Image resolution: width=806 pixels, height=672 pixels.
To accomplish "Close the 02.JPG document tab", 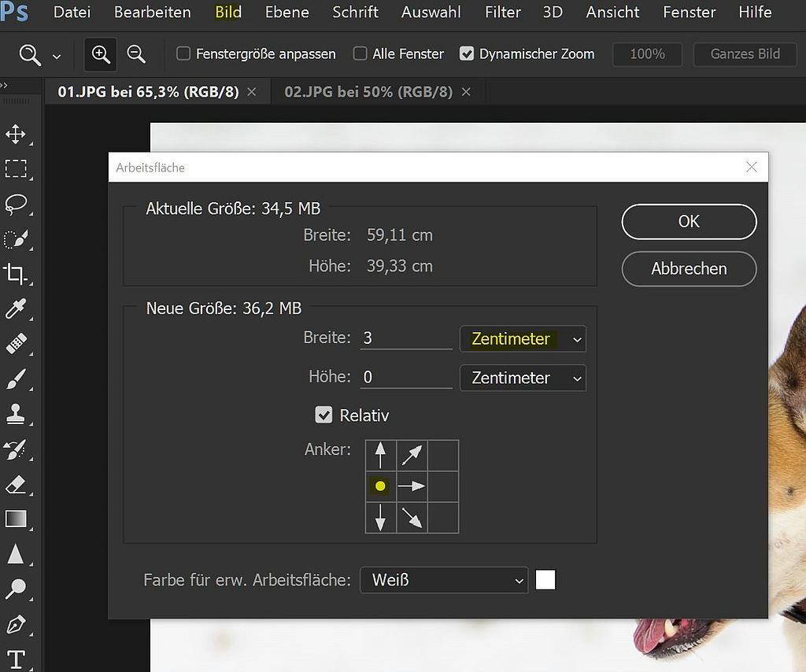I will coord(466,92).
